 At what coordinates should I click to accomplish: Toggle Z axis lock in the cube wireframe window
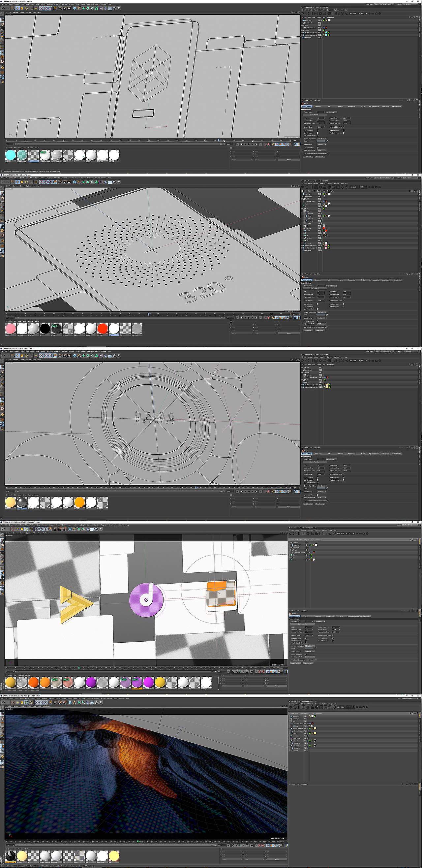(x=50, y=8)
